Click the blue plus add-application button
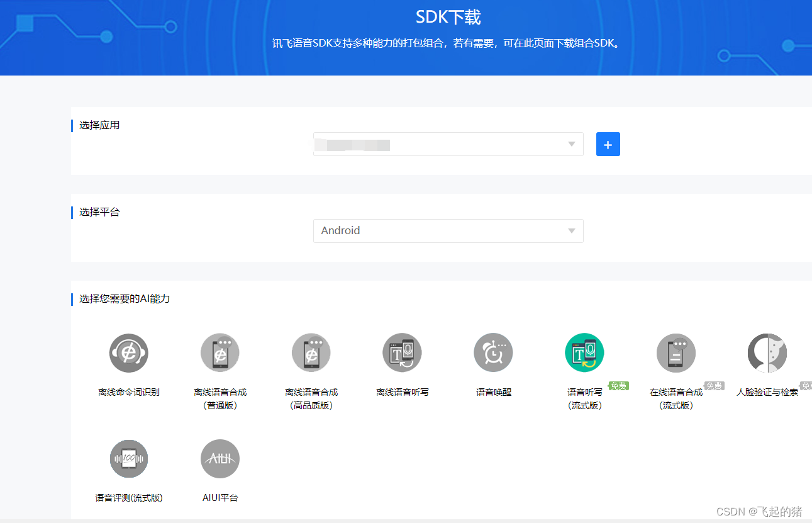Screen dimensions: 812x523 608,144
